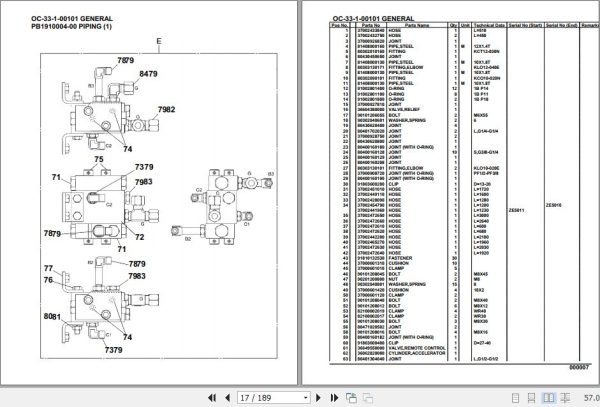Go to the next page
This screenshot has width=600, height=407.
pyautogui.click(x=318, y=398)
